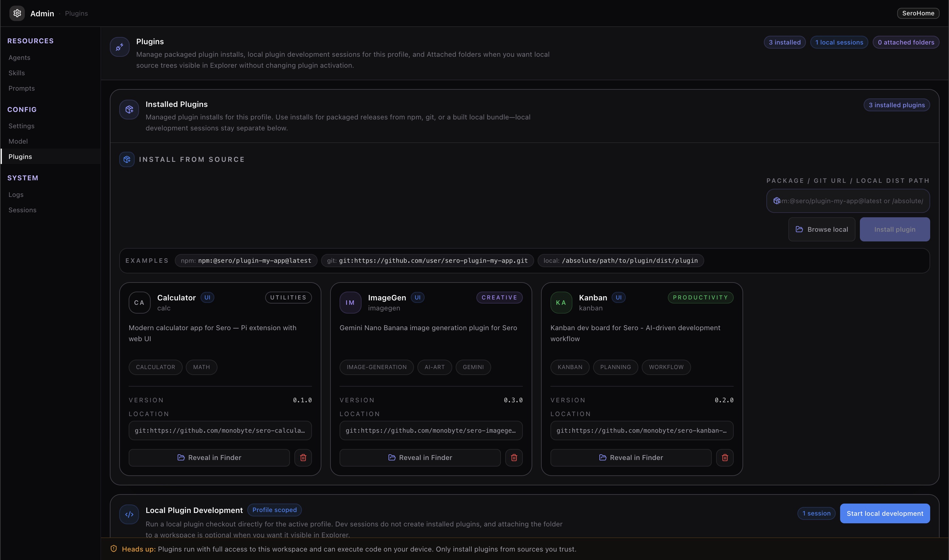Viewport: 949px width, 560px height.
Task: Click the package icon in Installed Plugins header
Action: (x=129, y=109)
